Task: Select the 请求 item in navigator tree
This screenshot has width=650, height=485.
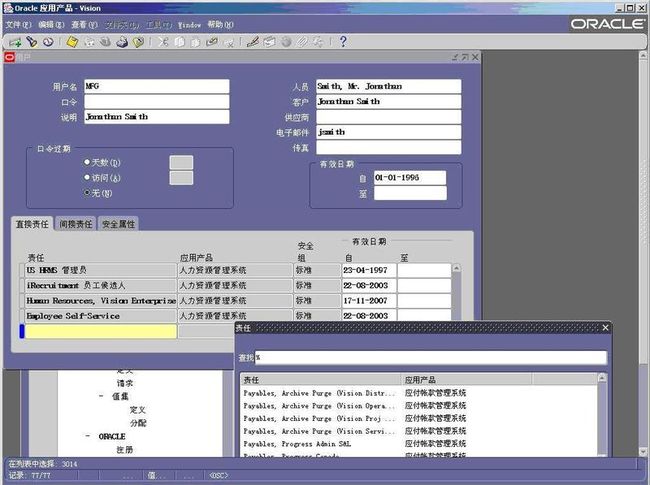Action: (x=125, y=383)
